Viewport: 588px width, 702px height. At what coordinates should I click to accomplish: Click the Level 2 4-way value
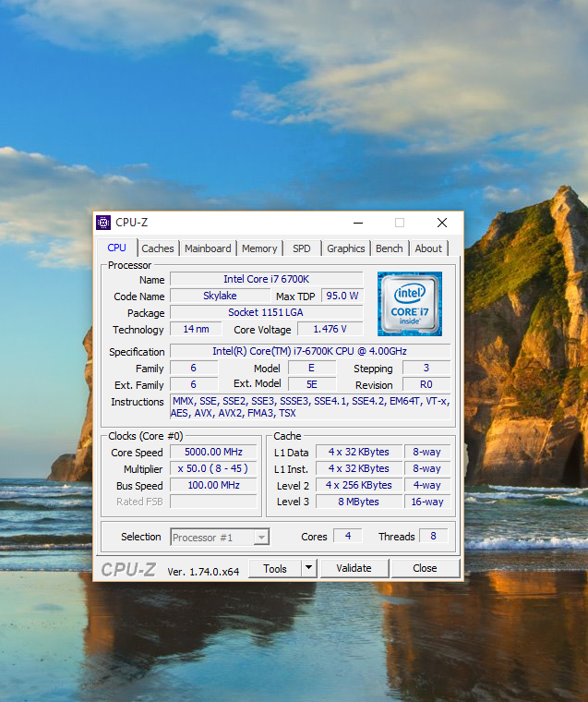427,485
